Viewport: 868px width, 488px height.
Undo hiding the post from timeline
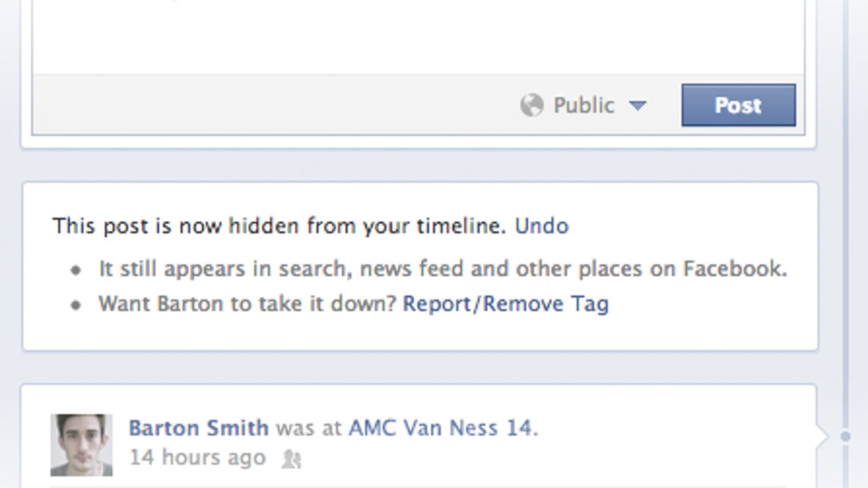(x=541, y=226)
